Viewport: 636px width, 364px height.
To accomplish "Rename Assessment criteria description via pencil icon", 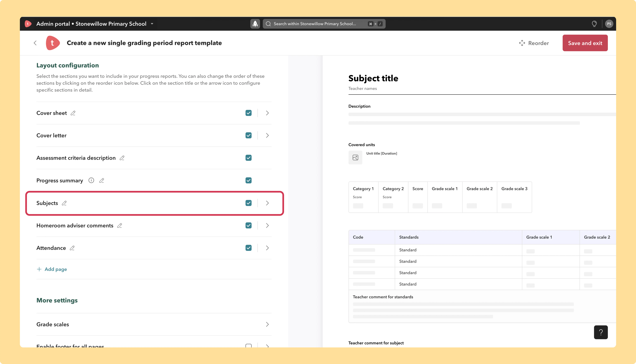I will pyautogui.click(x=122, y=158).
